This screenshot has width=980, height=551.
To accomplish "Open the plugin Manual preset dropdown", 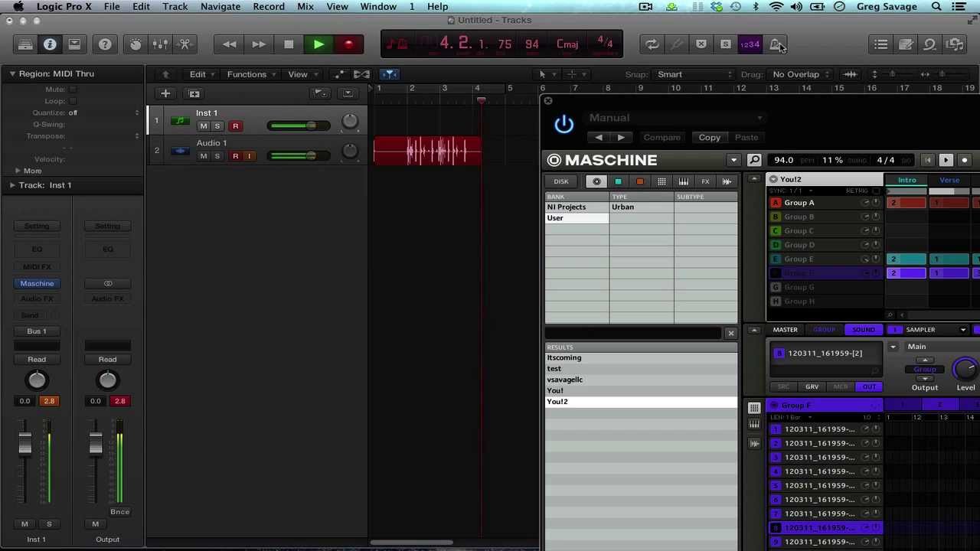I will click(676, 118).
